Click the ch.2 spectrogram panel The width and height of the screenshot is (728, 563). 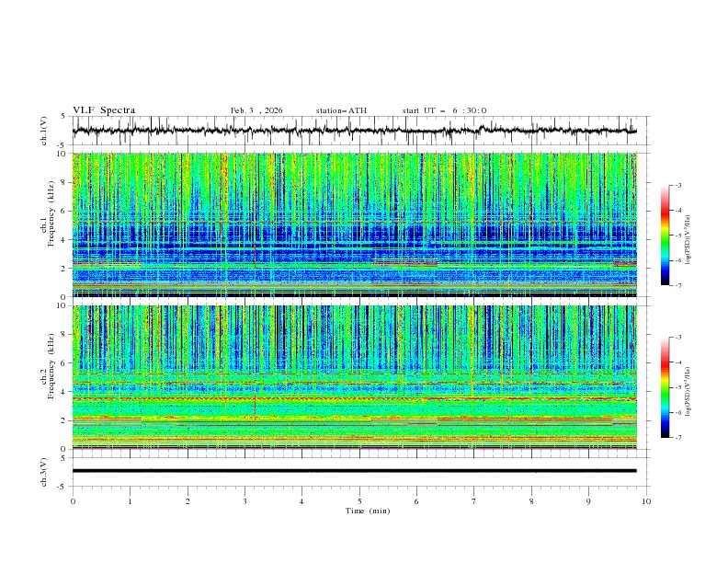coord(355,377)
